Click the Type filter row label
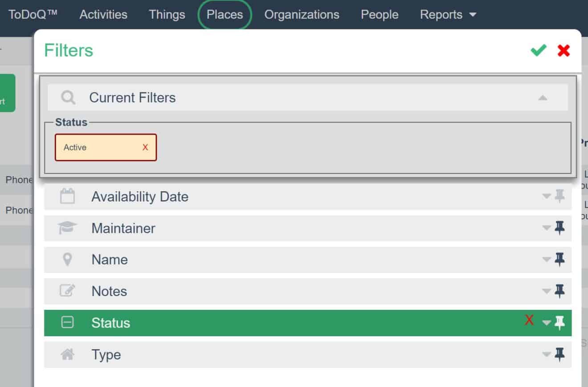 (106, 355)
